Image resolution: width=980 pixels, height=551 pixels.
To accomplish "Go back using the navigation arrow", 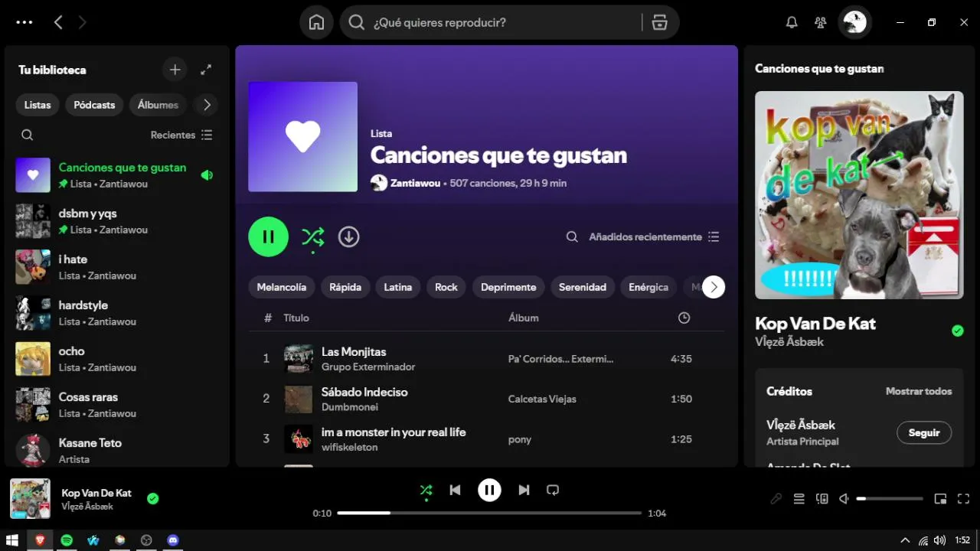I will tap(58, 22).
